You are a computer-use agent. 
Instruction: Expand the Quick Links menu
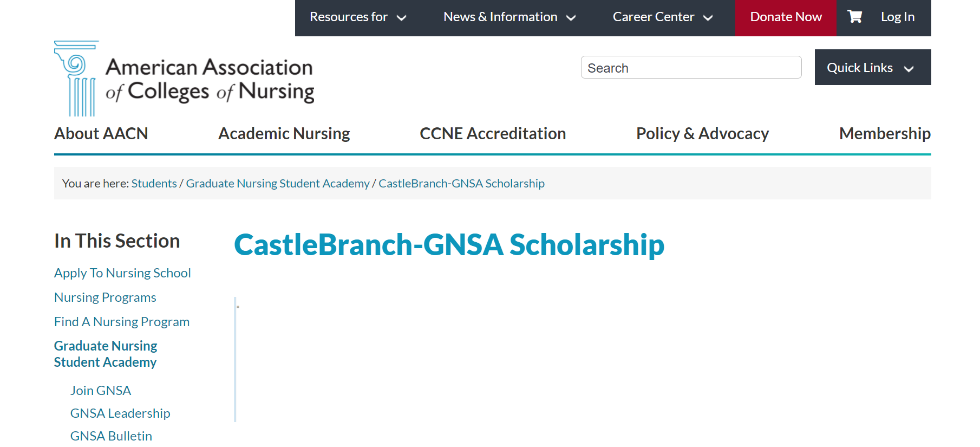[872, 68]
